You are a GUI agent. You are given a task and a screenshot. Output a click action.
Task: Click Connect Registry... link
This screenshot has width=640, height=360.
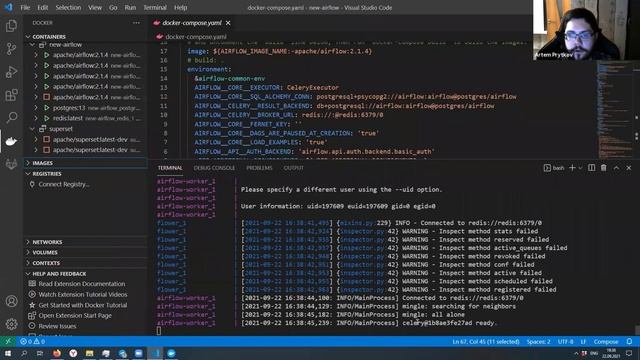click(x=64, y=184)
